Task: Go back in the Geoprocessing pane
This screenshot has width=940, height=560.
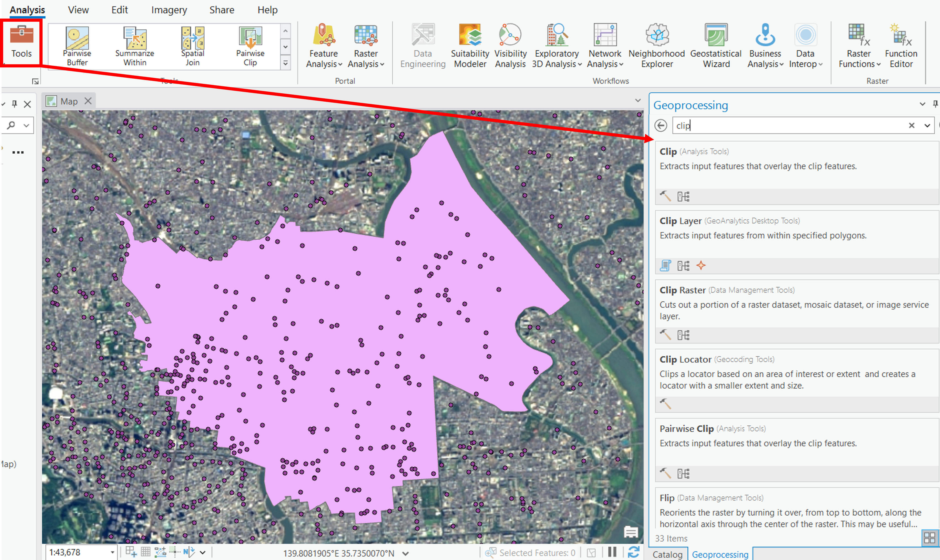Action: [x=661, y=125]
